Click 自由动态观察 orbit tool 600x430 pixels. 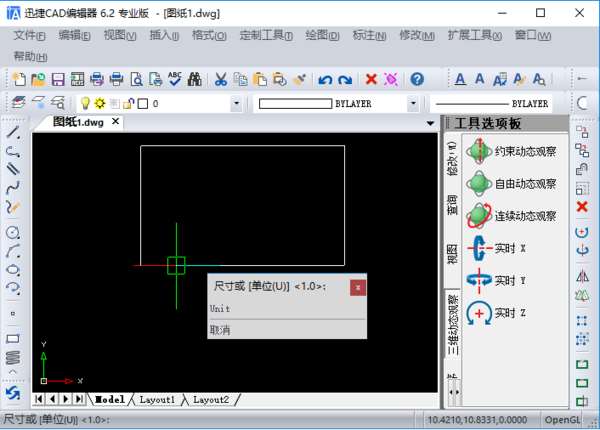[511, 184]
